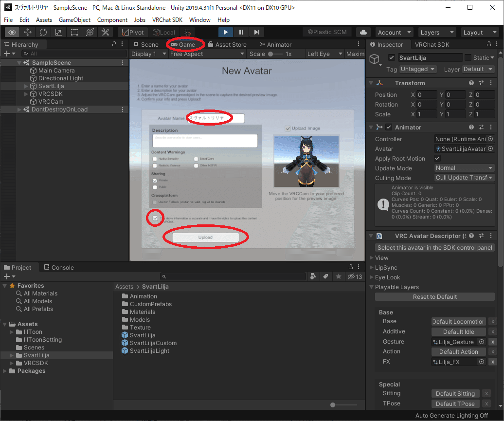Screen dimensions: 504x421
Task: Open the Layout dropdown
Action: pos(480,32)
